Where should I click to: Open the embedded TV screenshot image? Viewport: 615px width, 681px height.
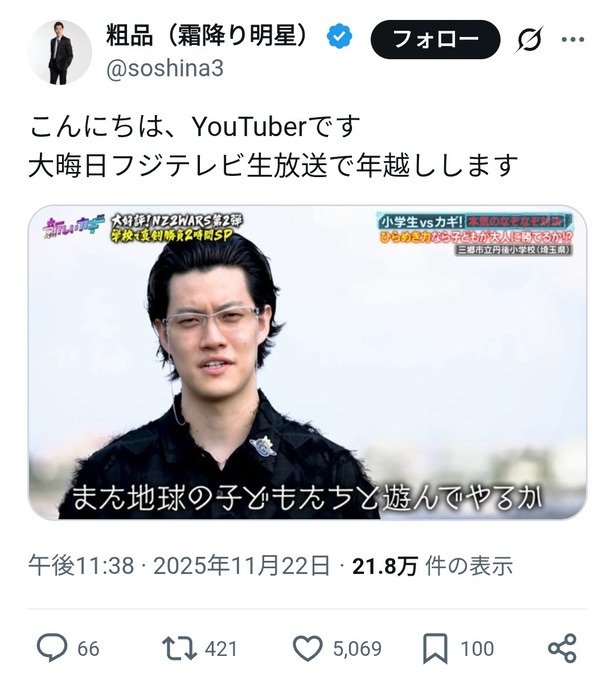click(307, 362)
